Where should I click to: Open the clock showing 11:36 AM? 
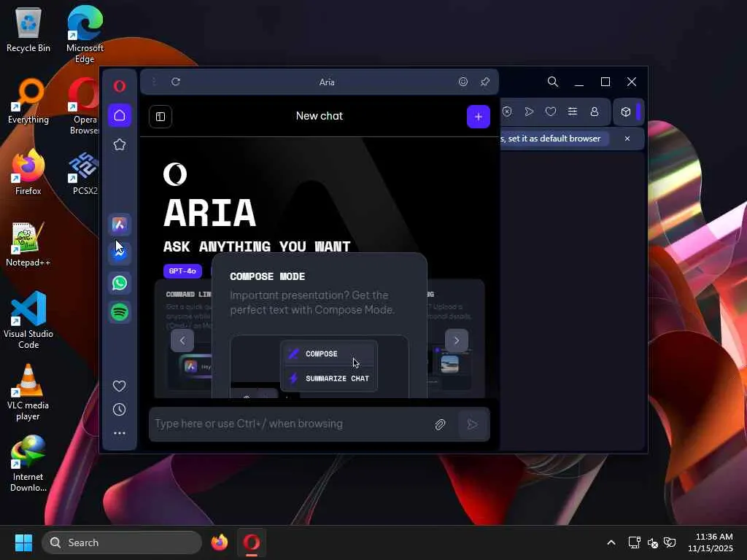tap(710, 542)
